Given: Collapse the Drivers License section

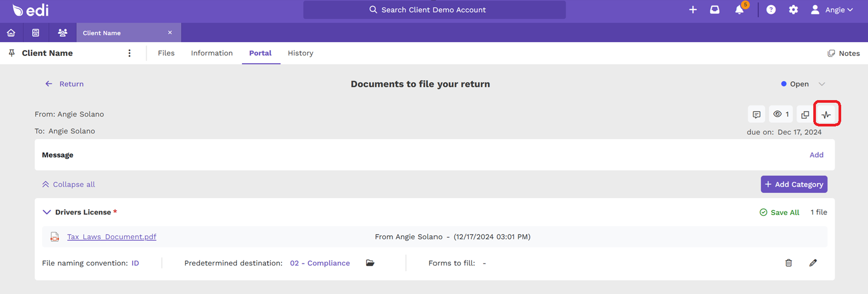Looking at the screenshot, I should coord(47,212).
